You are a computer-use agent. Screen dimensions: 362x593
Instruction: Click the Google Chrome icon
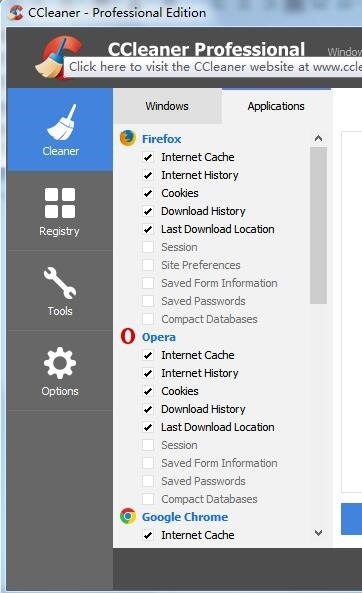coord(128,516)
